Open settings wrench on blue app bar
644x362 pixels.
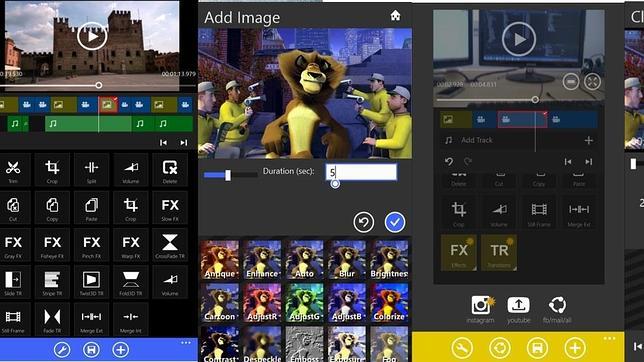[x=62, y=350]
